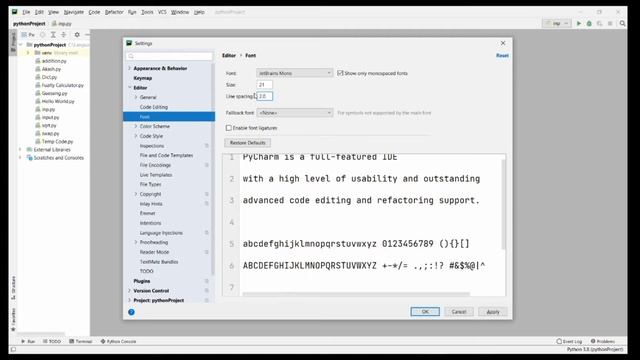Expand External Libraries in project tree
The width and height of the screenshot is (640, 360).
point(20,150)
